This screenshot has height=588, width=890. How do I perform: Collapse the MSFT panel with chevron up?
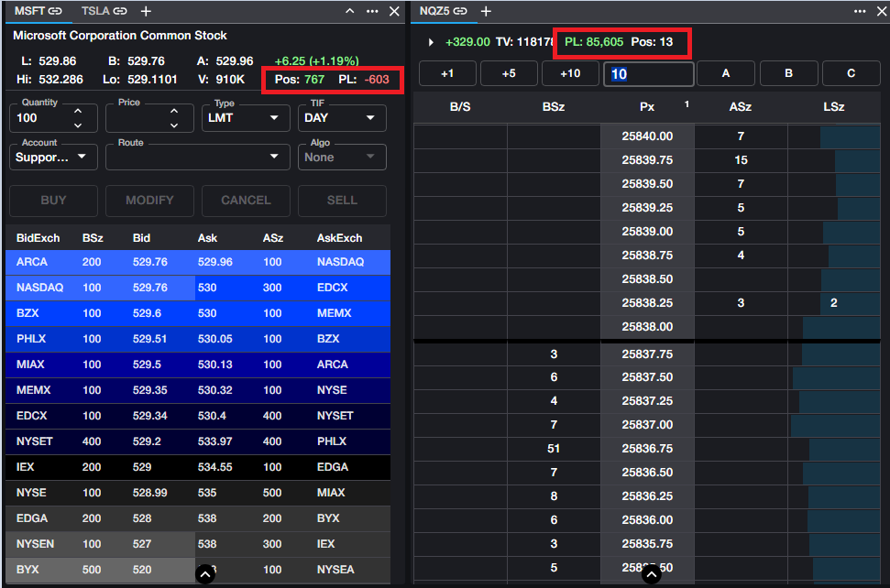pos(349,11)
